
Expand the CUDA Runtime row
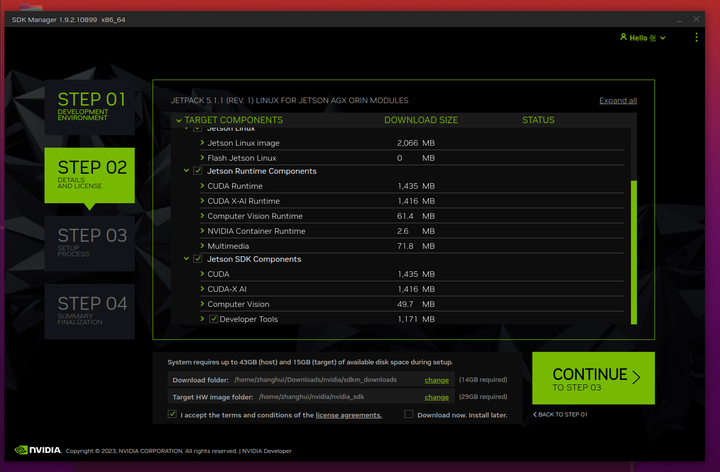202,185
